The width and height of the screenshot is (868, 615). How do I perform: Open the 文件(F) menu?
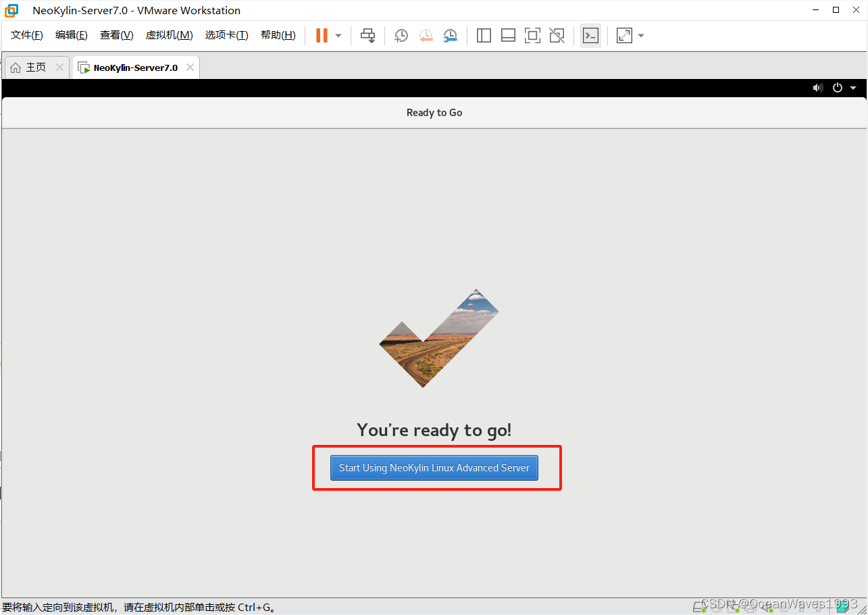coord(27,35)
